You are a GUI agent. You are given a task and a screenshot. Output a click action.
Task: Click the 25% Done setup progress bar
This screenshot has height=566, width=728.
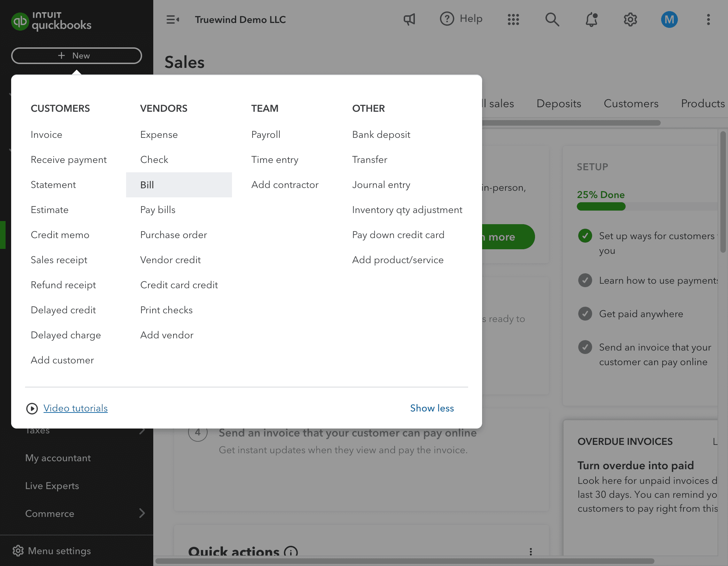coord(601,206)
